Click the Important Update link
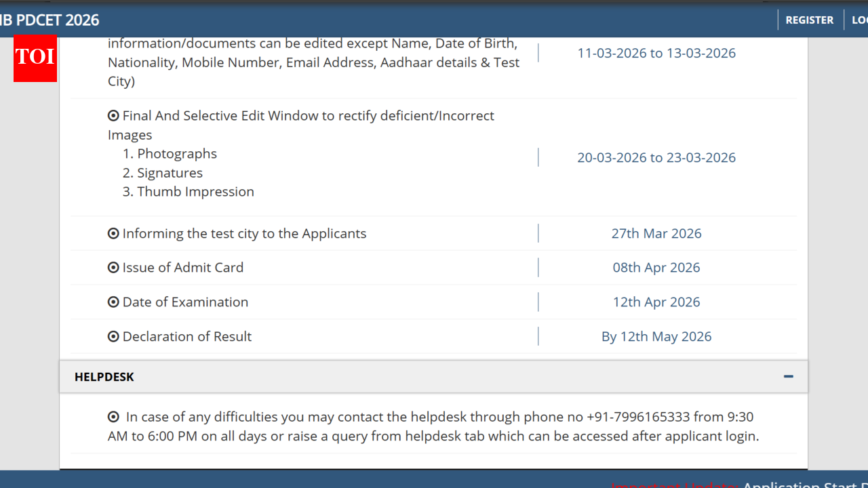The height and width of the screenshot is (488, 868). (x=675, y=486)
